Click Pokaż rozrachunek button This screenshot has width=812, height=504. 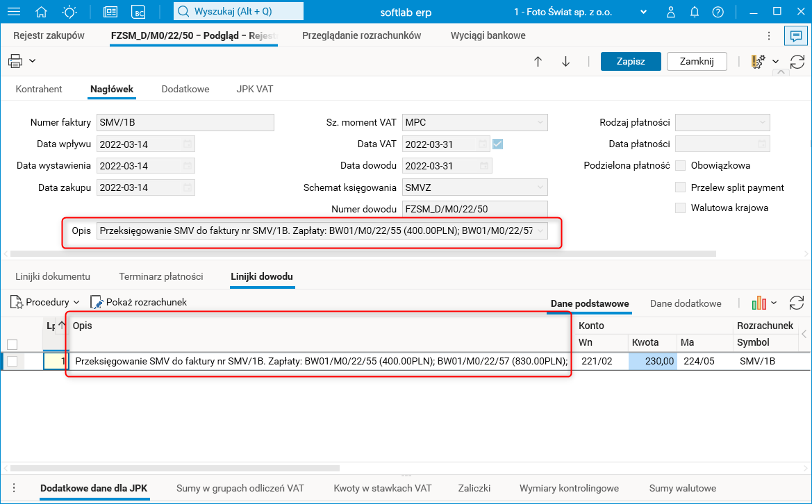(x=139, y=302)
